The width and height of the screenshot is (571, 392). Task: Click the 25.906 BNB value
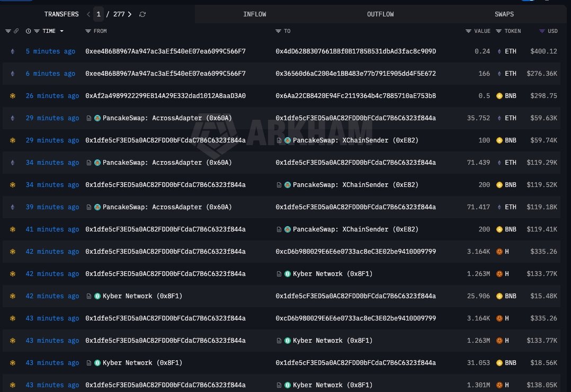(x=478, y=296)
